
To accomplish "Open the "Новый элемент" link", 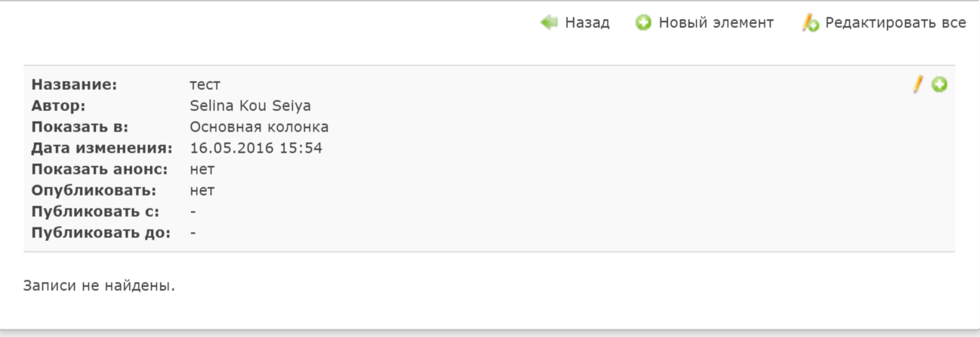I will tap(716, 23).
